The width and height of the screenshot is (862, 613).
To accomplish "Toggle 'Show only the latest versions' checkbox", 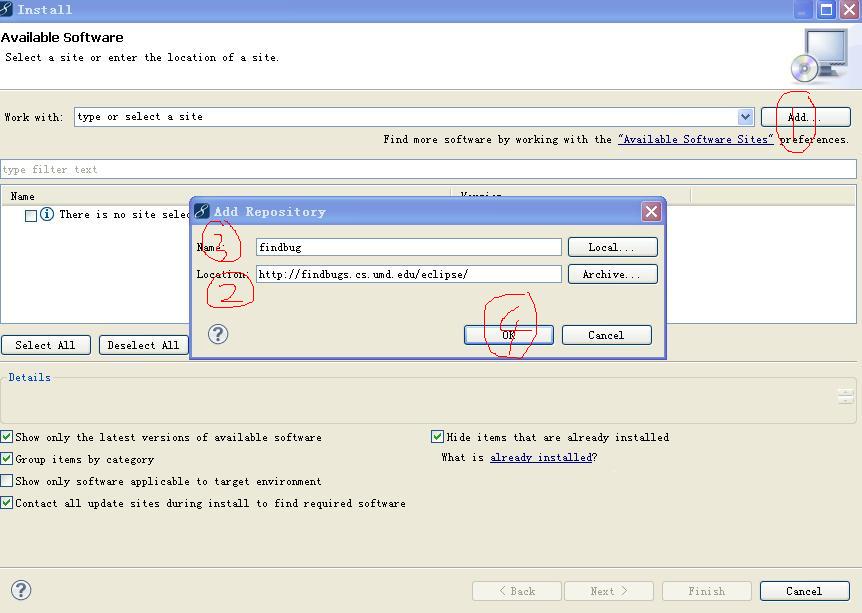I will click(7, 437).
